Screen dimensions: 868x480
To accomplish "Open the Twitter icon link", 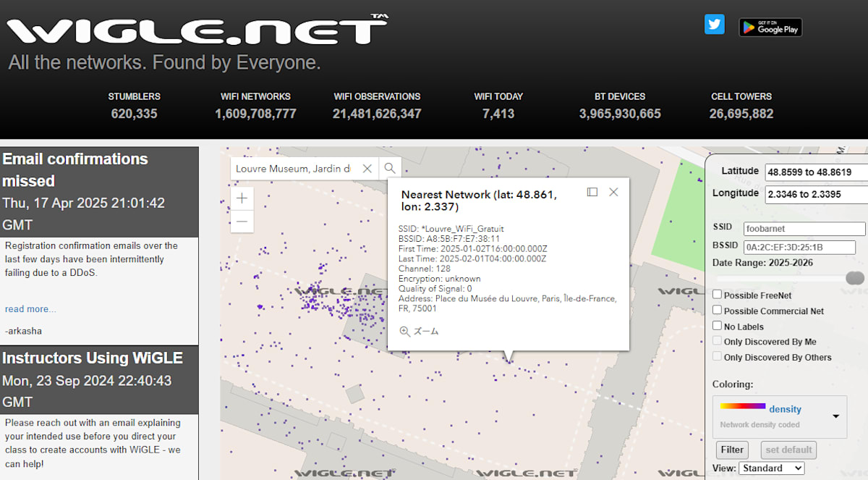I will 715,25.
